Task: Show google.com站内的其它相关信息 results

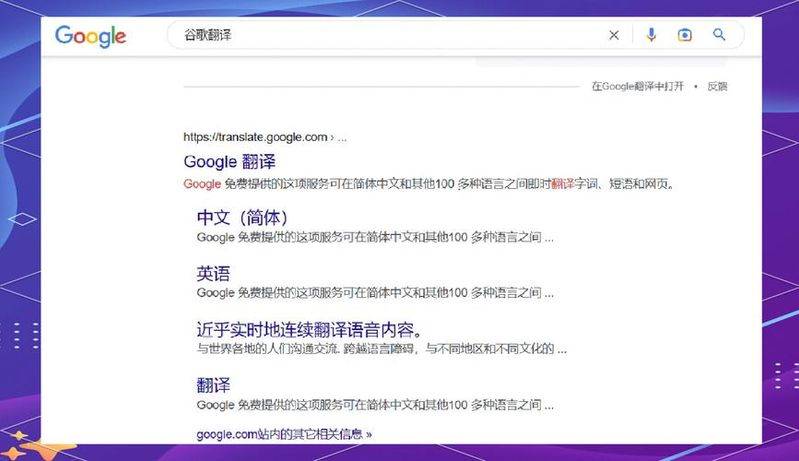Action: 284,435
